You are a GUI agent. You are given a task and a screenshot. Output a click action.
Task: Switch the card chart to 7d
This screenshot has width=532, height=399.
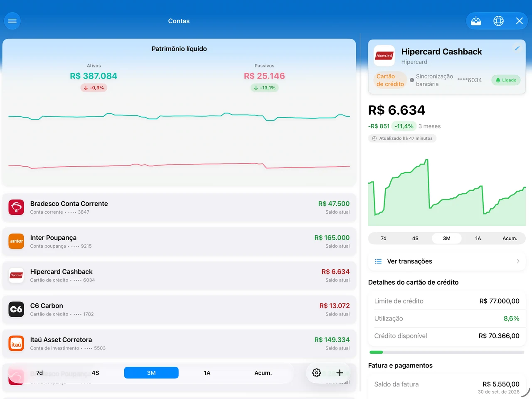384,239
